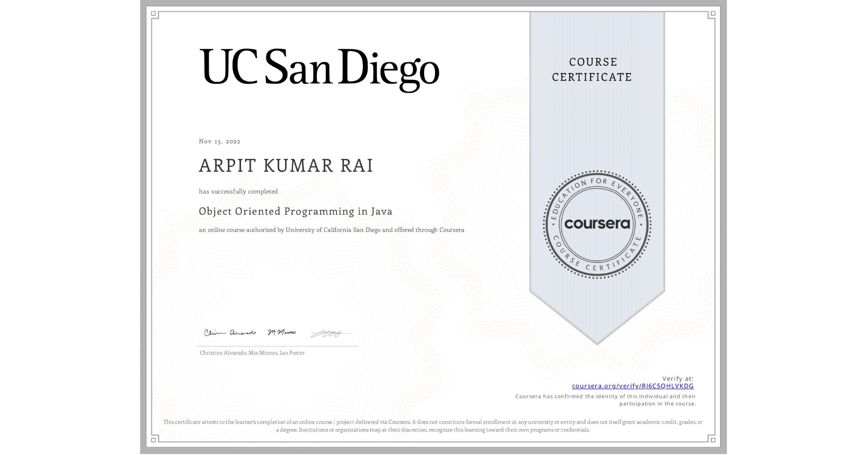Screen dimensions: 868x455
Task: Select the recipient name ARPIT KUMAR RAI
Action: [286, 166]
